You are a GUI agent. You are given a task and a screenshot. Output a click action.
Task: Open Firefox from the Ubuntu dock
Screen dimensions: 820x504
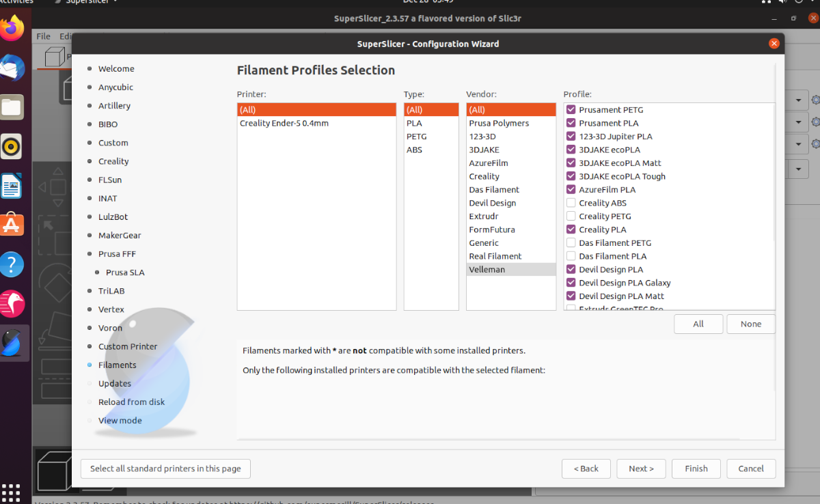click(x=12, y=28)
